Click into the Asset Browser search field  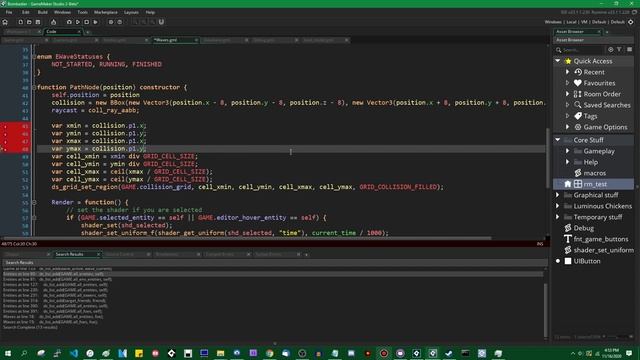click(582, 50)
